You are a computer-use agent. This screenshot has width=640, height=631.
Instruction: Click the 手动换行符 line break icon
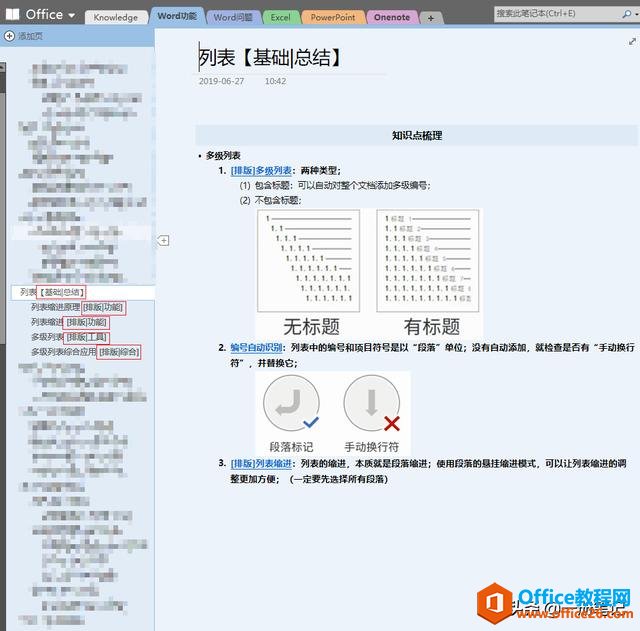372,403
